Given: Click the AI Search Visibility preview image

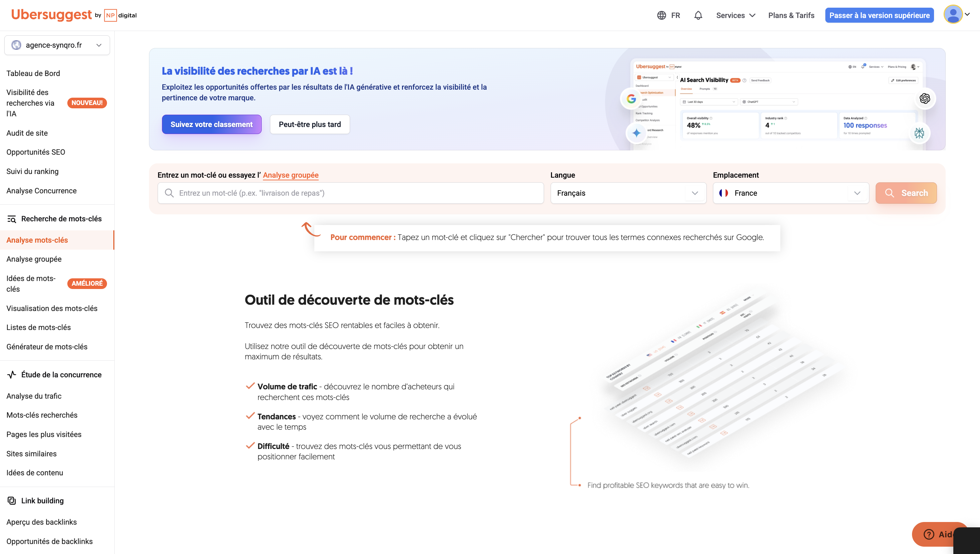Looking at the screenshot, I should [778, 104].
